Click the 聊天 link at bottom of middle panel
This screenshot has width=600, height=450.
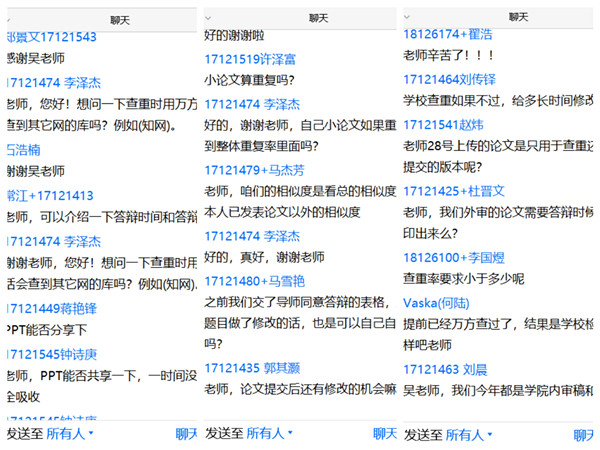(x=385, y=434)
